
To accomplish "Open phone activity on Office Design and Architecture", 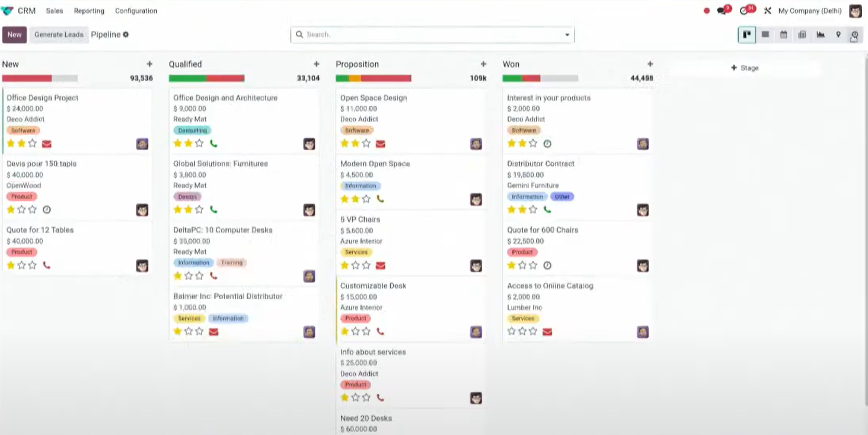I will click(x=213, y=144).
